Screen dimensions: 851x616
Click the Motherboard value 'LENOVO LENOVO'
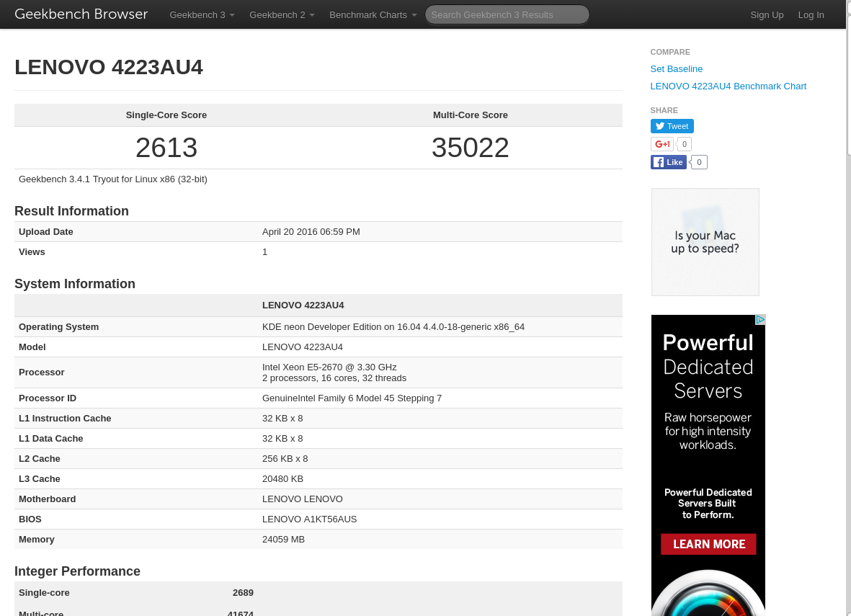303,499
